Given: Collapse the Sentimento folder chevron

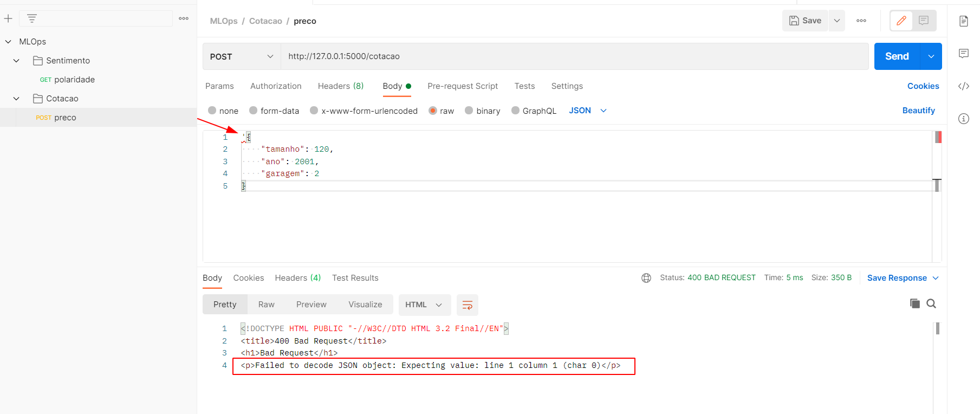Looking at the screenshot, I should click(x=16, y=61).
